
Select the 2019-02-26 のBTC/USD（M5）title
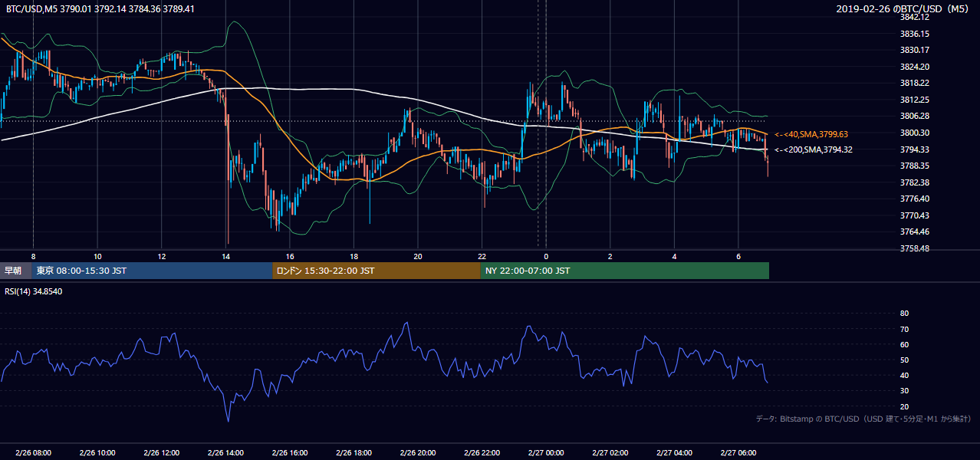(903, 9)
